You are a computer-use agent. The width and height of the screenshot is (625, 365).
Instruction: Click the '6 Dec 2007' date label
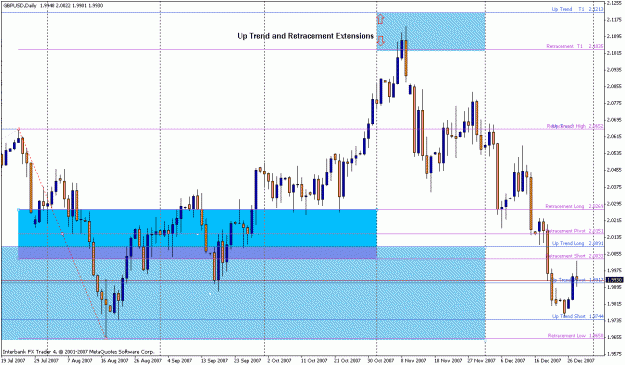click(x=513, y=360)
